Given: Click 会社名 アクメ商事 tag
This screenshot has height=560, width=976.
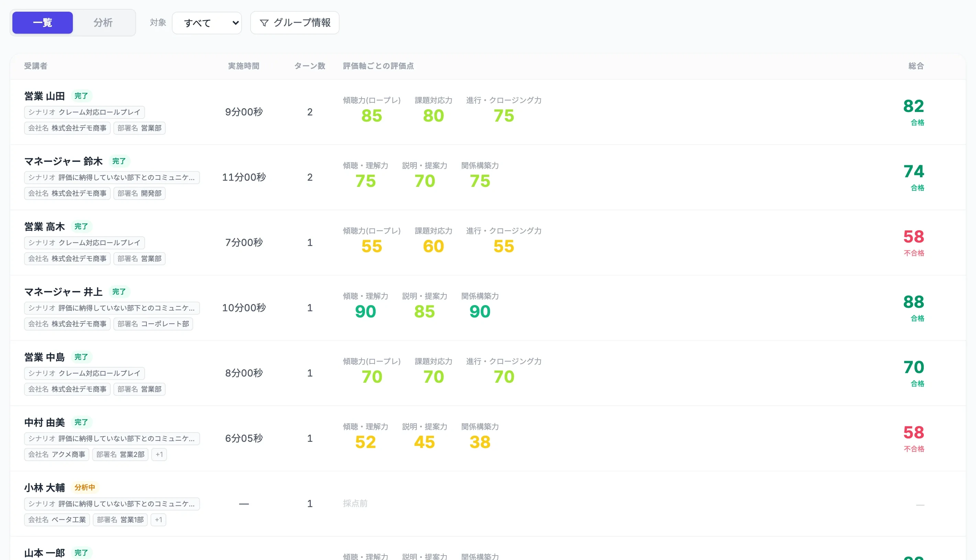Looking at the screenshot, I should click(57, 455).
